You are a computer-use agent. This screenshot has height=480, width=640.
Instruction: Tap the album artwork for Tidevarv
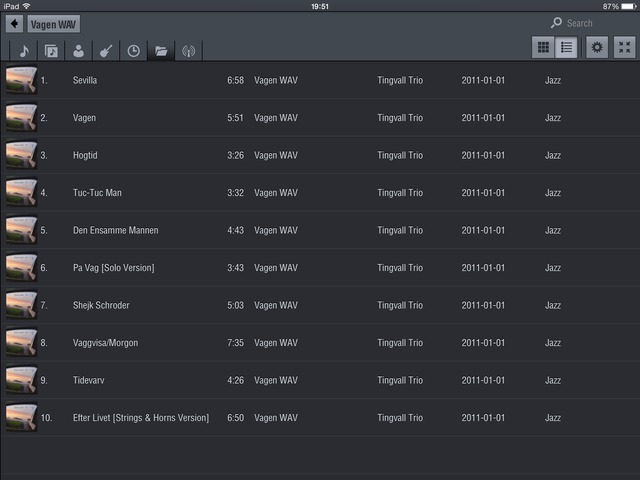pos(21,380)
